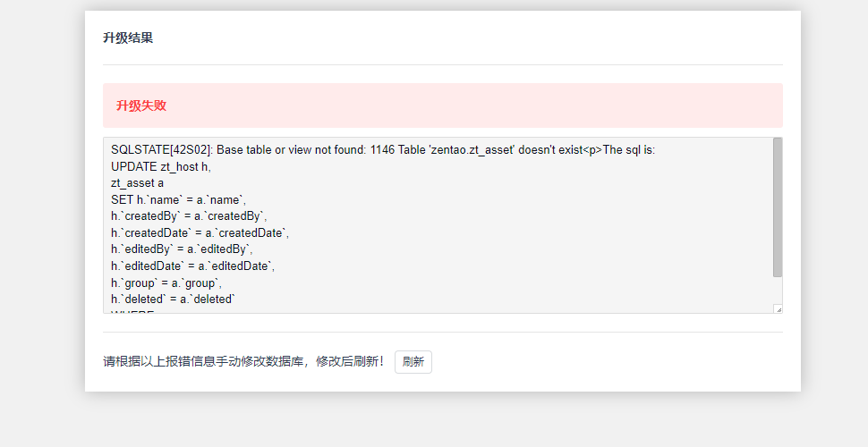
Task: Place cursor on "zt_asset a" line
Action: pos(137,182)
